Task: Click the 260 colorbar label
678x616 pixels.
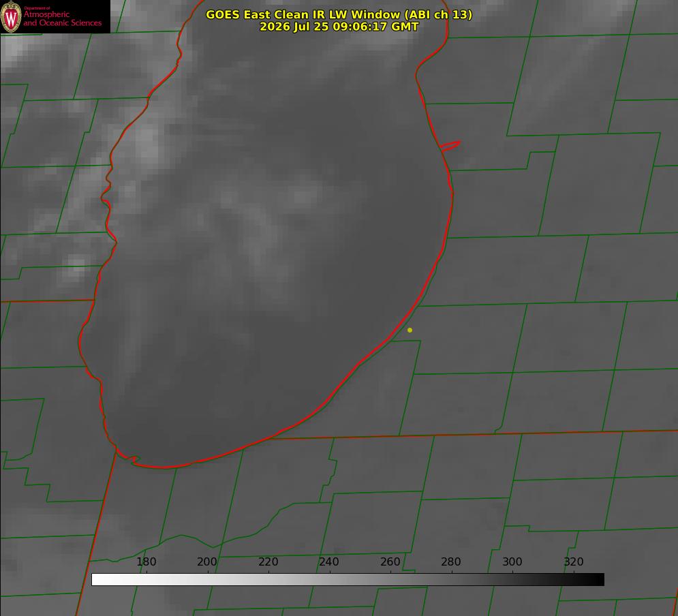Action: point(390,561)
